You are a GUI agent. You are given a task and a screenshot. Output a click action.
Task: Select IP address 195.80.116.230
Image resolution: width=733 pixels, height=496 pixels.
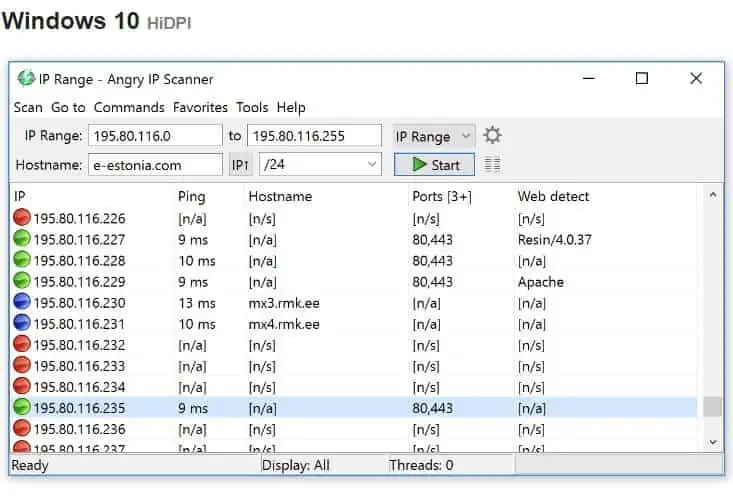[79, 303]
